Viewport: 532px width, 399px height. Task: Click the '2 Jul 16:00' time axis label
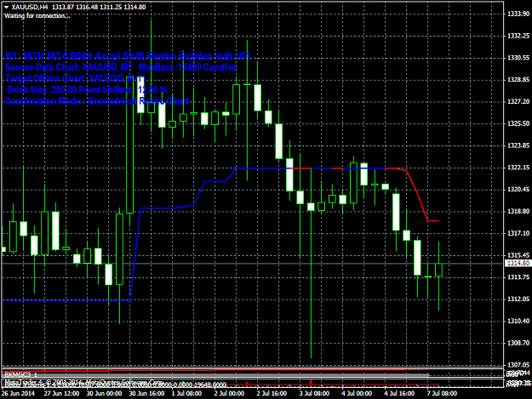pyautogui.click(x=272, y=394)
